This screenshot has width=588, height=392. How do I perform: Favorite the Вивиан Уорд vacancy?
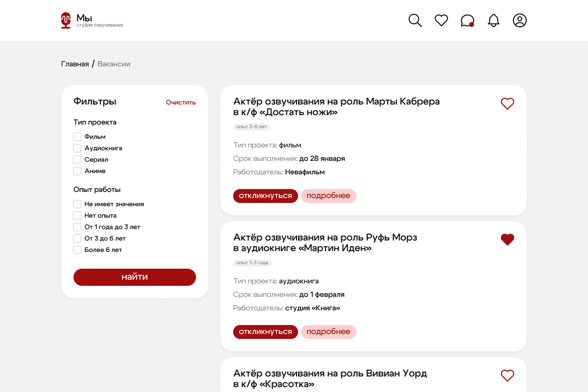(507, 376)
